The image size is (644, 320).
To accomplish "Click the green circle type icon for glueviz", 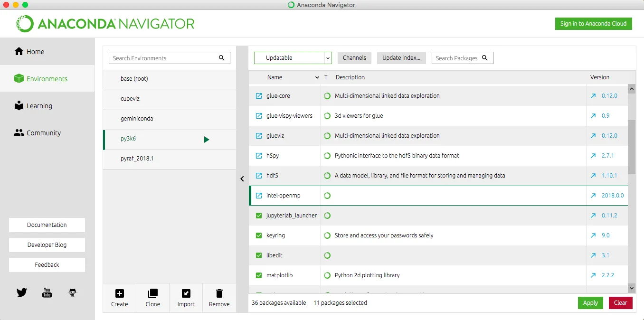I will (327, 136).
